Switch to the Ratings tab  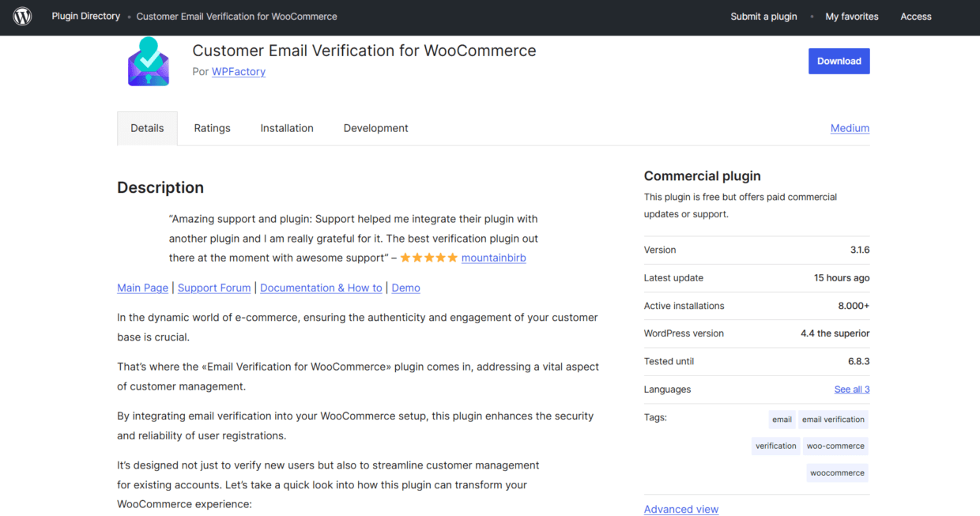point(212,127)
